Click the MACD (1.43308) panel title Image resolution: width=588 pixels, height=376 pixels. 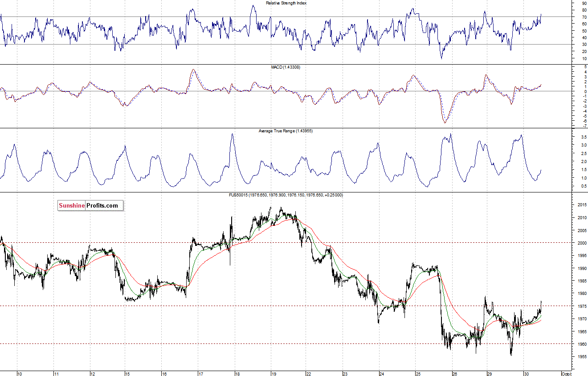(286, 67)
